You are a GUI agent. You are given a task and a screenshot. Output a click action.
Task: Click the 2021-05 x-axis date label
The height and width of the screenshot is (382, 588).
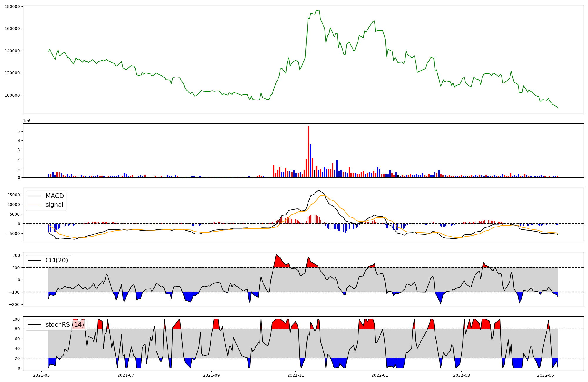41,375
